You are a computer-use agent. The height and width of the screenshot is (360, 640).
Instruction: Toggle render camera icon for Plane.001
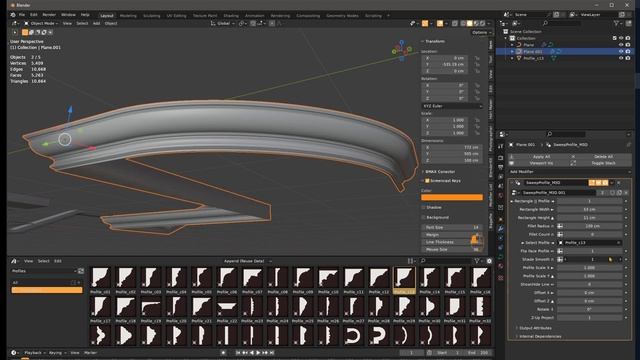(x=628, y=52)
